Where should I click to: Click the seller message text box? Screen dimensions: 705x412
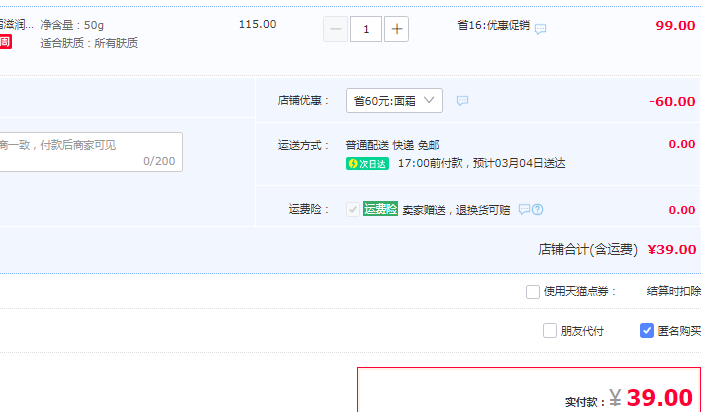(91, 152)
